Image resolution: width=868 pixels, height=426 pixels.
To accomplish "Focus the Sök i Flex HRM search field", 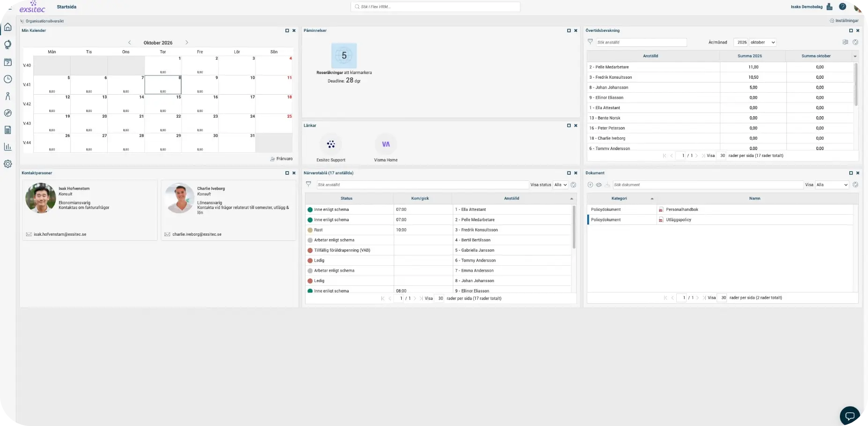I will tap(435, 7).
